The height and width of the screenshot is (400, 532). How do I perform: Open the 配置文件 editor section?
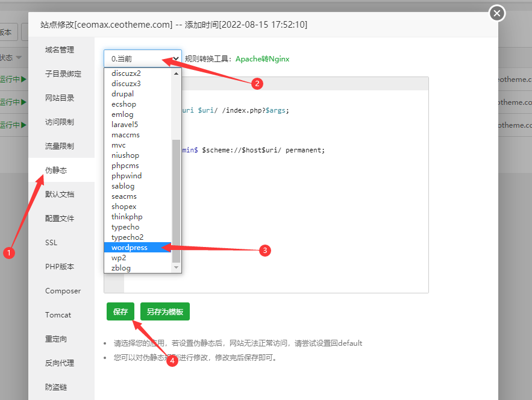tap(60, 218)
